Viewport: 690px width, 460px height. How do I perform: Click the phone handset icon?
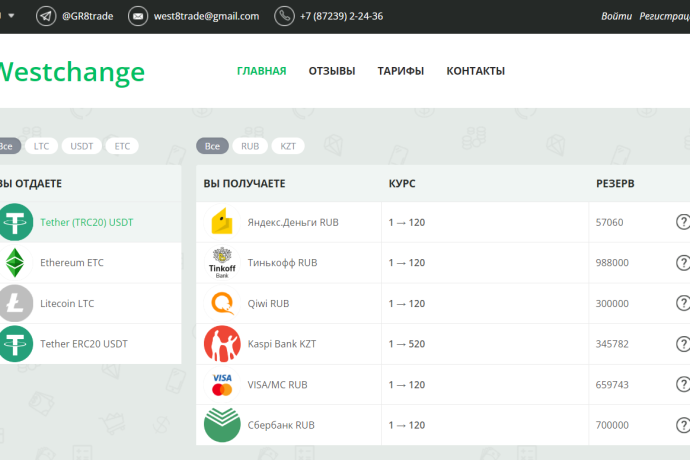284,16
